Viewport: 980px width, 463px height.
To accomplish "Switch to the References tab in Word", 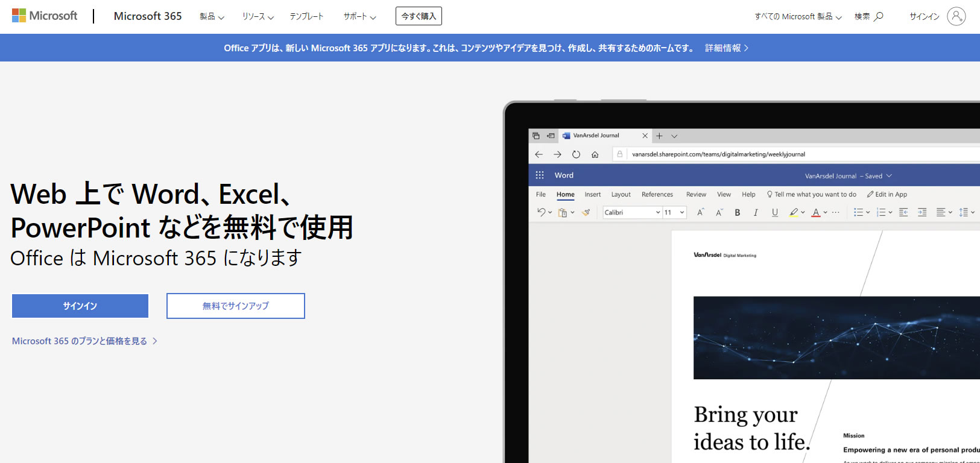I will pyautogui.click(x=657, y=194).
